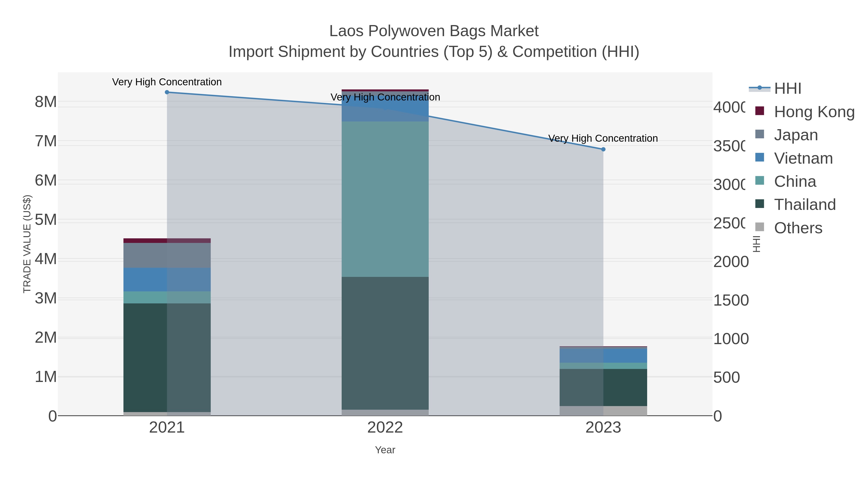Click Very High Concentration label above 2021
Viewport: 868px width, 488px height.
167,82
